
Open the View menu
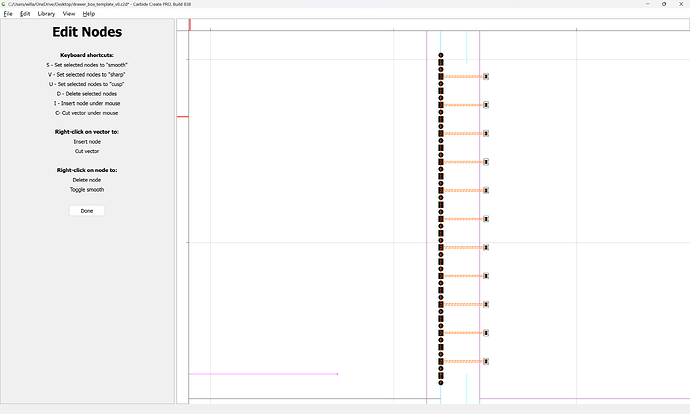(69, 14)
